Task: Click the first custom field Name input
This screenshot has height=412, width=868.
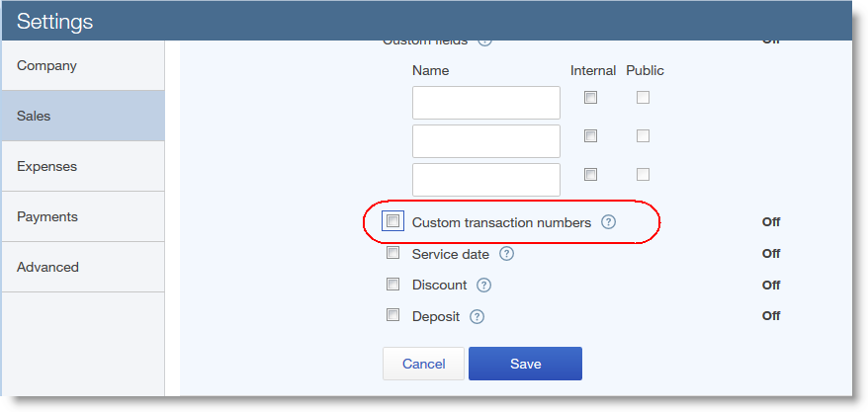Action: (x=486, y=103)
